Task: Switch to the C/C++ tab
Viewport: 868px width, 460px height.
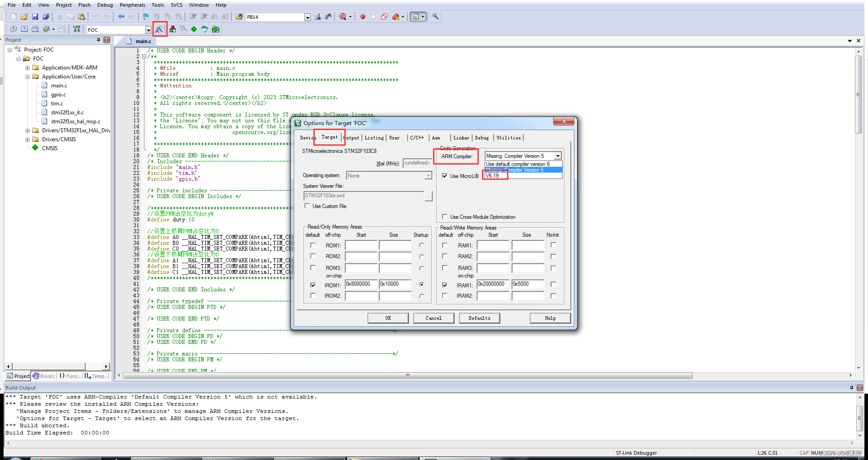Action: point(417,138)
